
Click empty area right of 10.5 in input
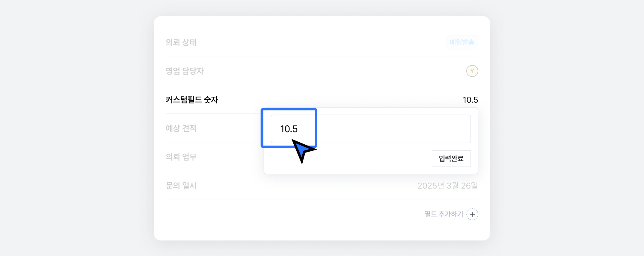(394, 129)
